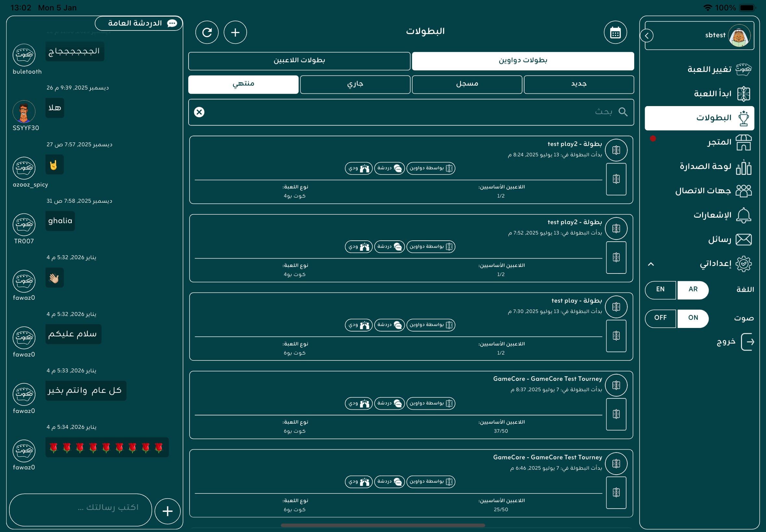
Task: Click first tournament's chat (دردشة) badge
Action: 389,168
